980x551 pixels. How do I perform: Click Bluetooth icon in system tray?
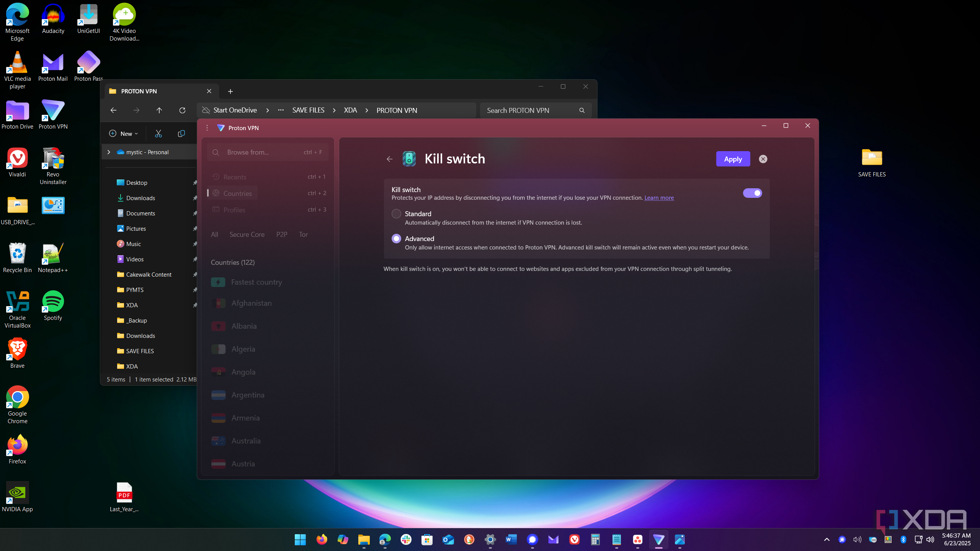903,540
